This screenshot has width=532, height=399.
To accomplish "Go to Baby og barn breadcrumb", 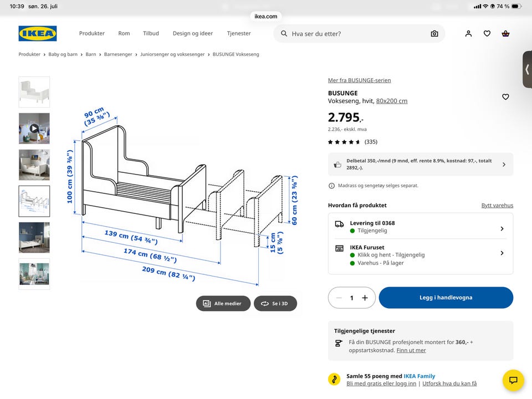I will 63,54.
